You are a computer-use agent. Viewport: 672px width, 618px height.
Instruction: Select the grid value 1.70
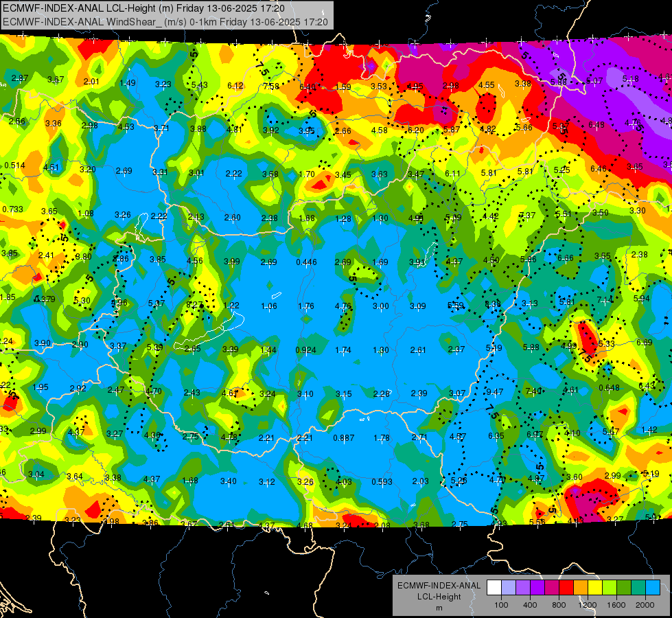click(x=307, y=174)
